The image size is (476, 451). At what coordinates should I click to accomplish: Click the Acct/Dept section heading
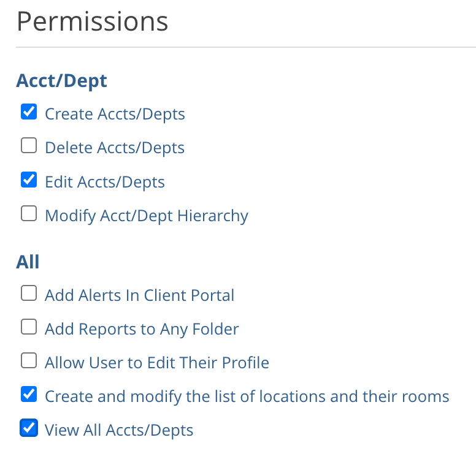pyautogui.click(x=61, y=80)
